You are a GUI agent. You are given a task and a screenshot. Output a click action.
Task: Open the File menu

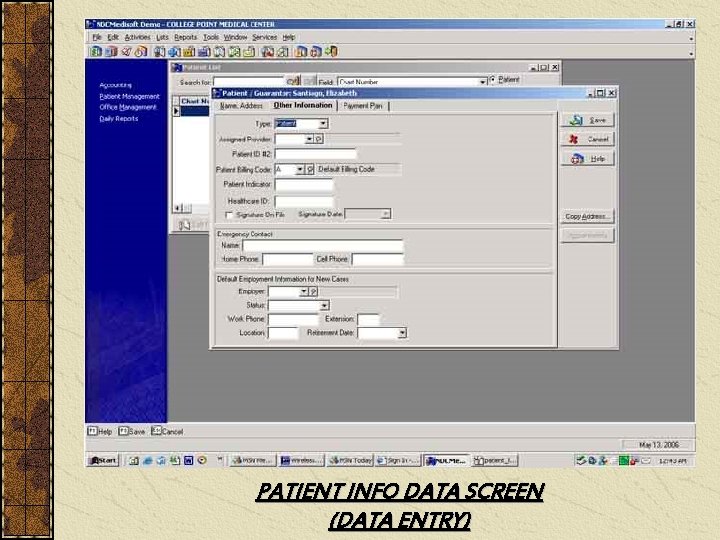(97, 37)
